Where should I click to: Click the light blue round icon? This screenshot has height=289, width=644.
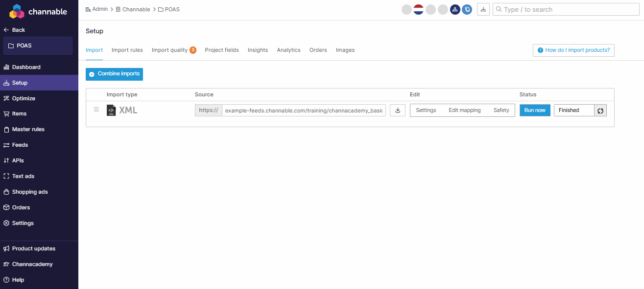467,9
